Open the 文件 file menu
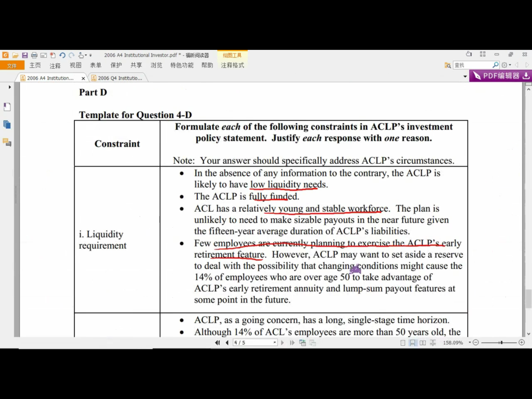The height and width of the screenshot is (399, 532). [x=12, y=65]
